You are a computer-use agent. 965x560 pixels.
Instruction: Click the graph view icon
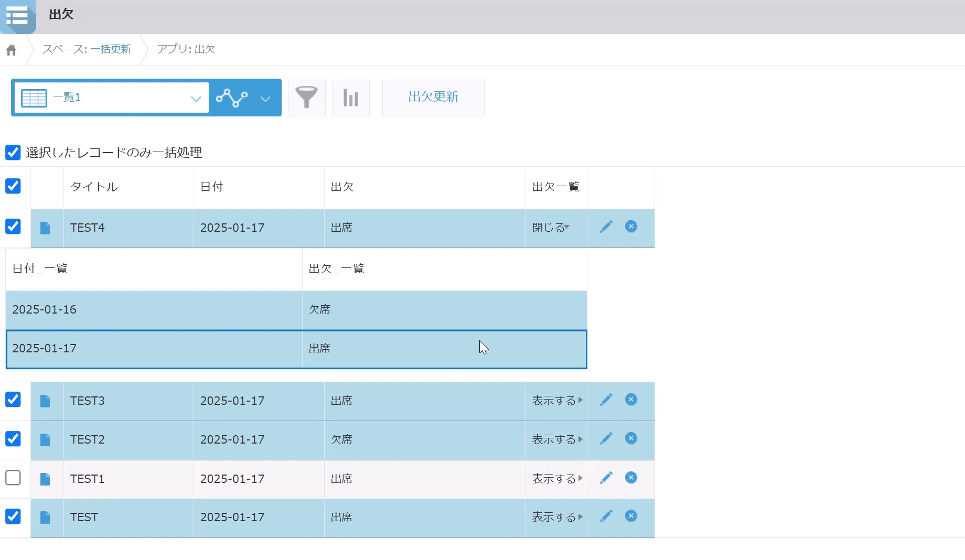click(x=232, y=98)
